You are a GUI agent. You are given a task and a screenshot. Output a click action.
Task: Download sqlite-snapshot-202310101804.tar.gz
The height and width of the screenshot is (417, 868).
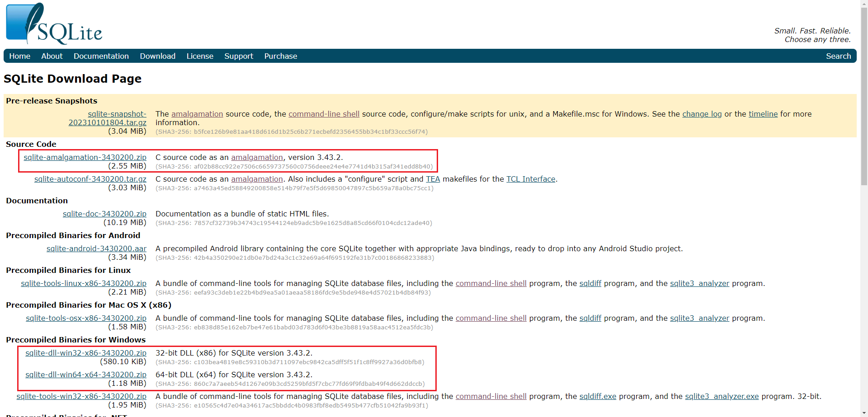108,118
